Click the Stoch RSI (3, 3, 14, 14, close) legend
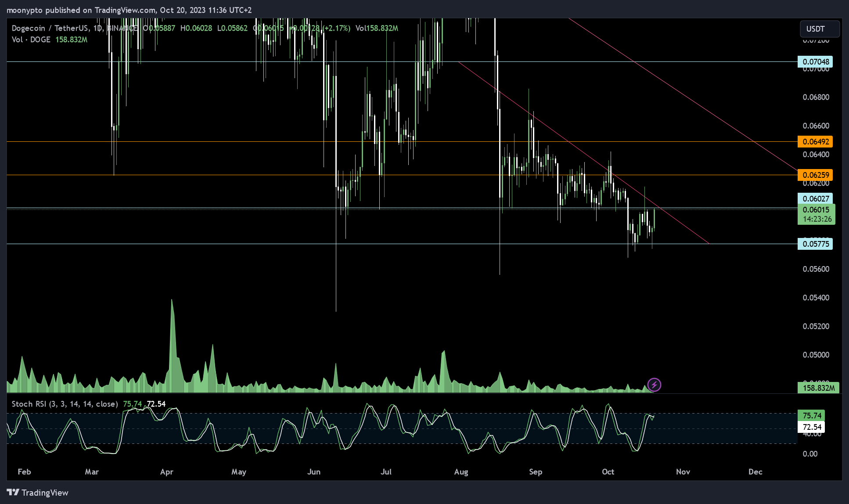The image size is (849, 504). tap(65, 404)
